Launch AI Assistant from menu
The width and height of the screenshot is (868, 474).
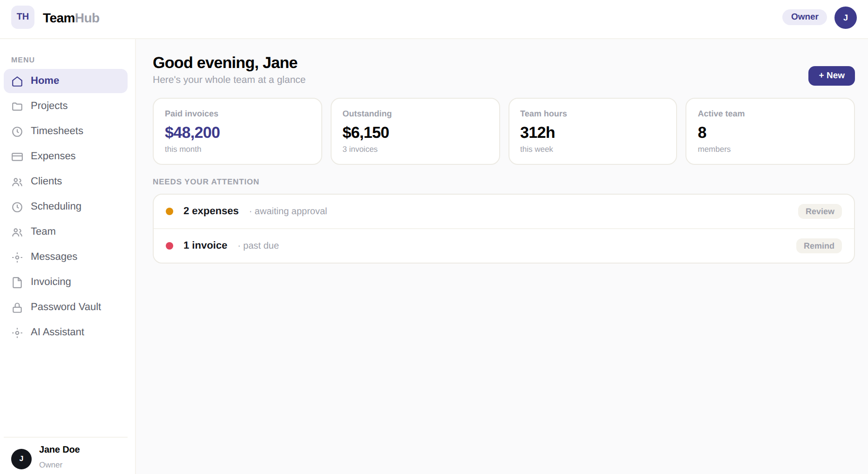click(x=66, y=332)
